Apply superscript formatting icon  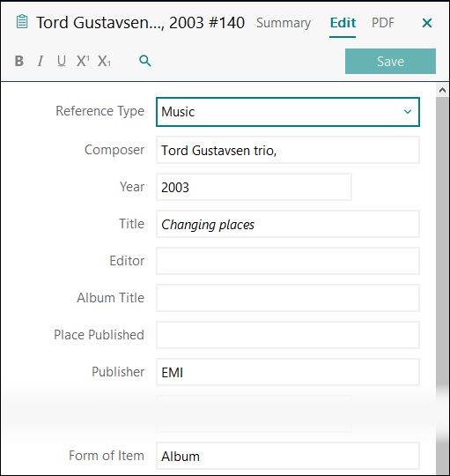coord(83,61)
